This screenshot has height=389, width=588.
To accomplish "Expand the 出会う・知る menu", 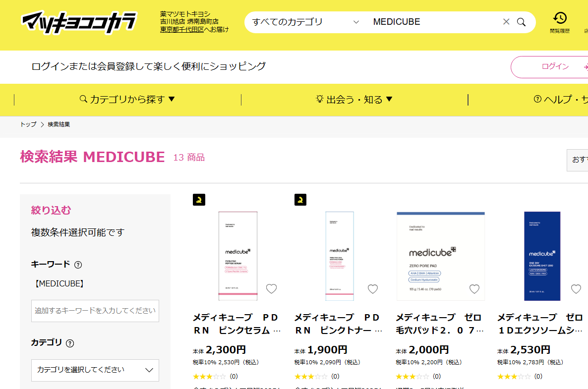I will coord(354,99).
